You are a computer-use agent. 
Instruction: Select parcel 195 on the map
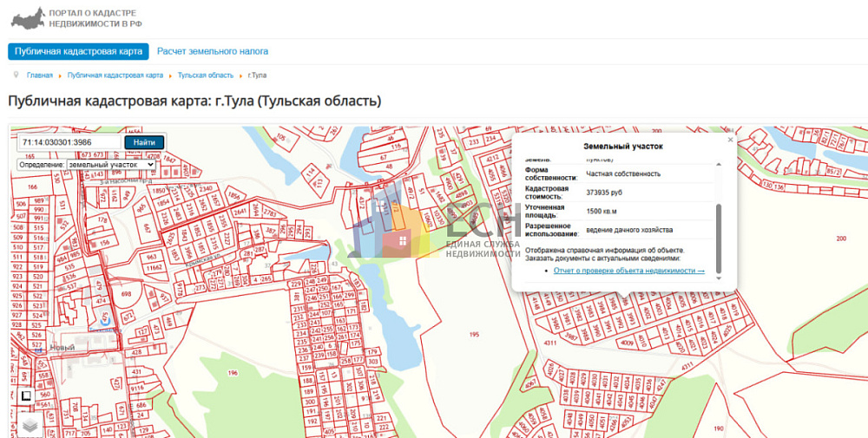click(x=473, y=334)
